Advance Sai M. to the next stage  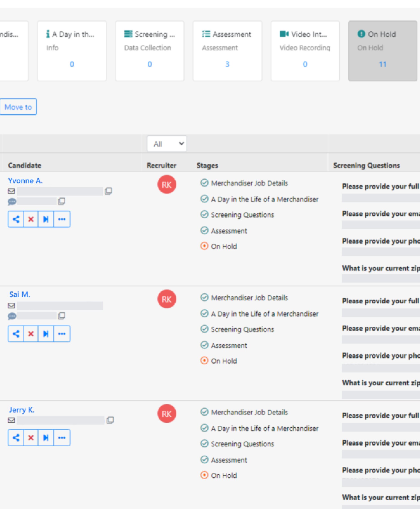(46, 334)
